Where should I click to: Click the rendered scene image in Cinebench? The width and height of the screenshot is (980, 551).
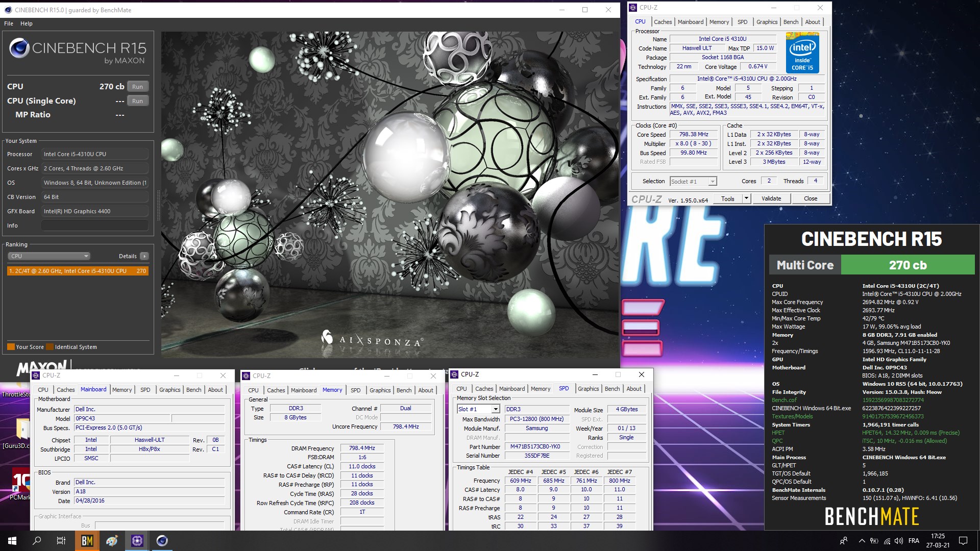[390, 194]
